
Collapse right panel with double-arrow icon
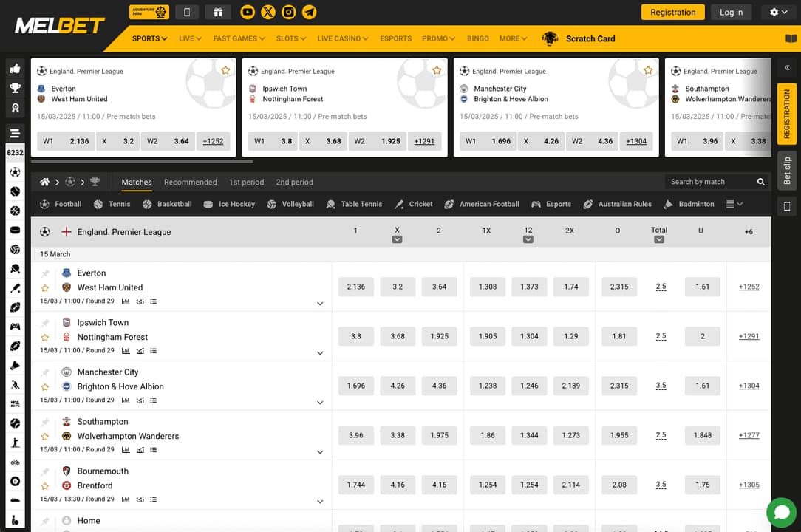(786, 67)
